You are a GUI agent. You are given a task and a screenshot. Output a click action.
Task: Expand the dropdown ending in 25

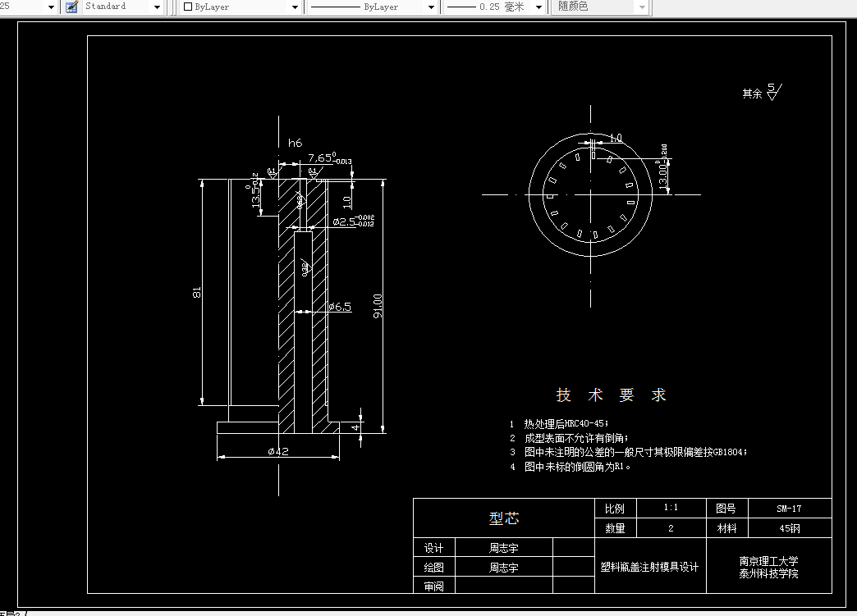52,7
